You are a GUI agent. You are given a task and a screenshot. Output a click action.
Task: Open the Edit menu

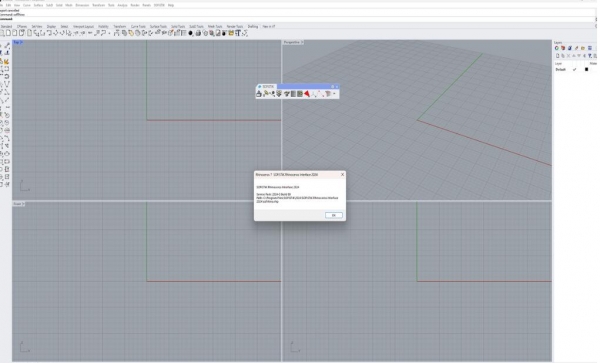8,5
